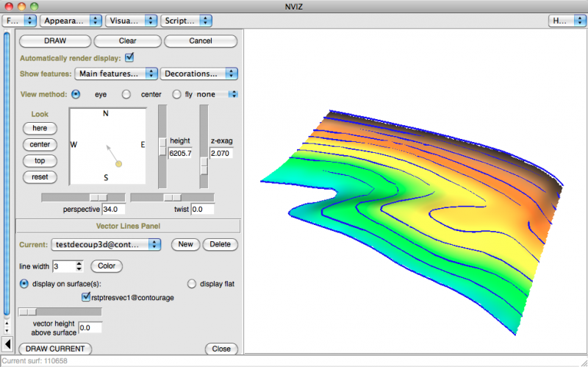Select the center view method radio button

pyautogui.click(x=126, y=94)
